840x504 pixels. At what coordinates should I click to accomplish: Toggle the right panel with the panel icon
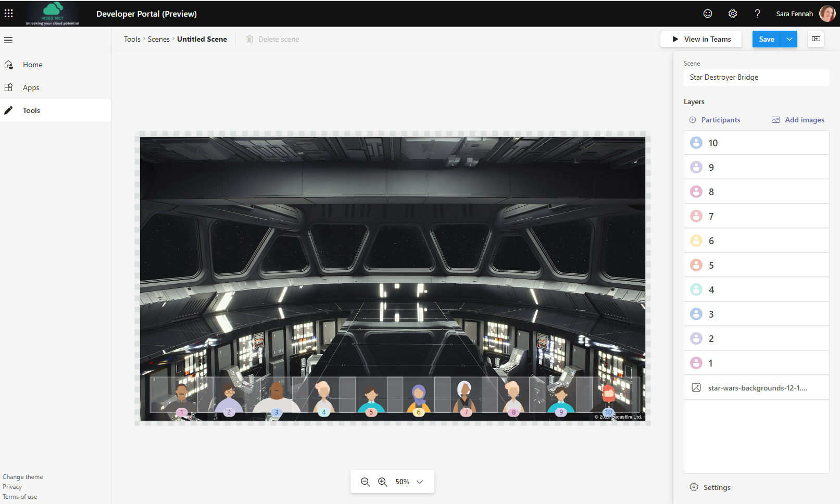[x=816, y=39]
